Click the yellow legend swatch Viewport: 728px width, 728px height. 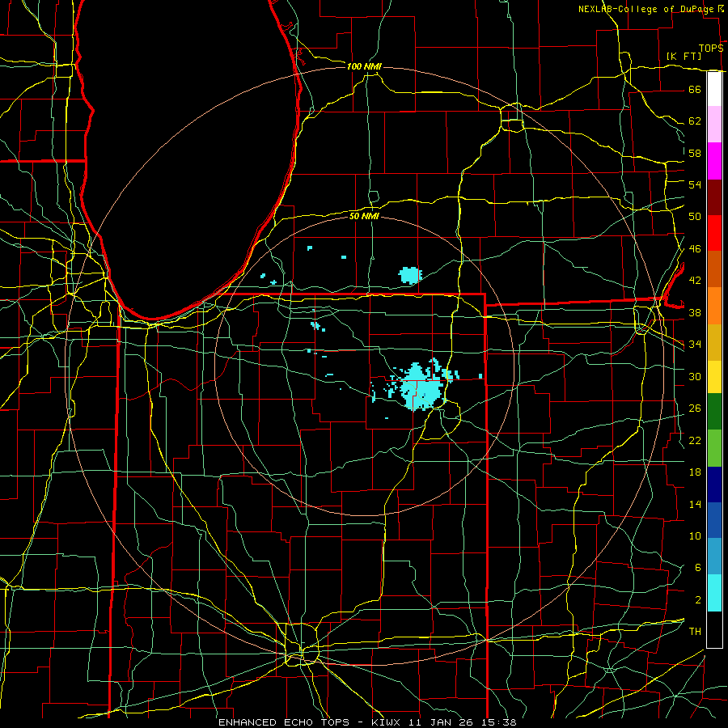tap(714, 376)
